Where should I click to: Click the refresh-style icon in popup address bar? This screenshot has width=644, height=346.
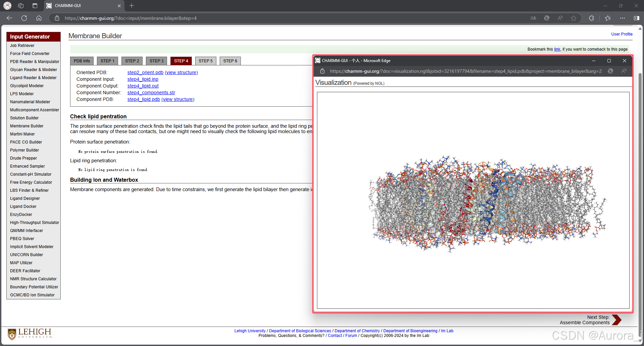click(x=610, y=71)
